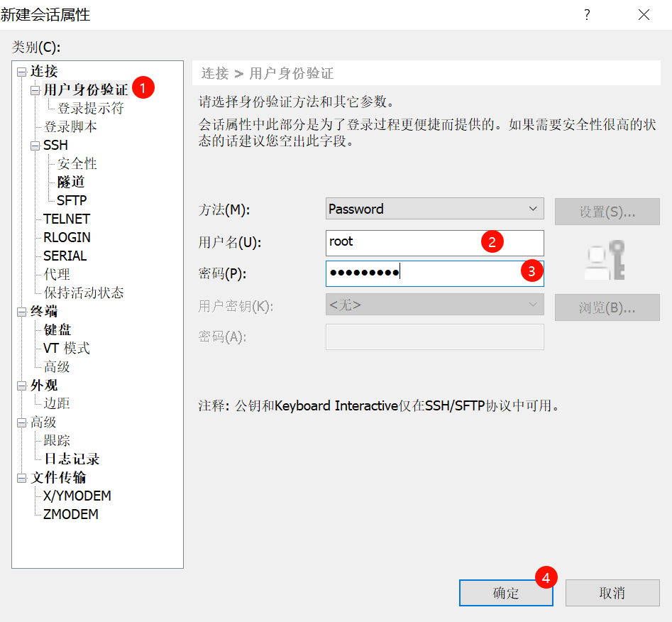Select 文件传输 category in tree
Screen dimensions: 672x622
pos(58,477)
